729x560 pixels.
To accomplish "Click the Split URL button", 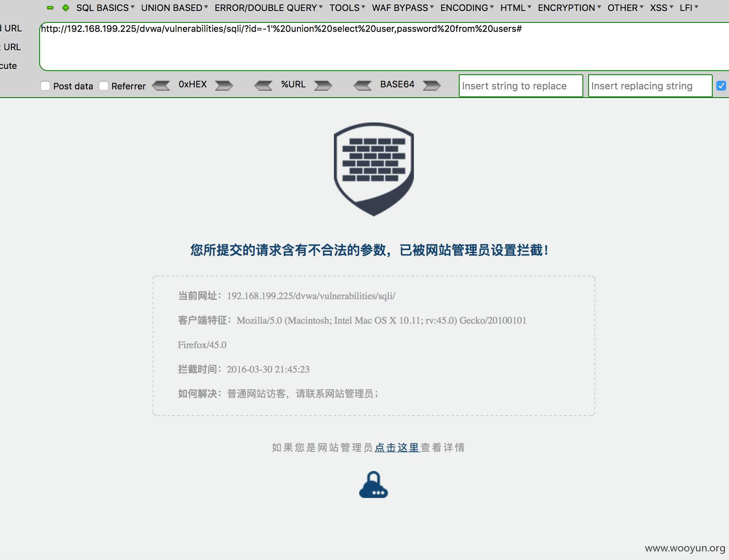I will (11, 47).
